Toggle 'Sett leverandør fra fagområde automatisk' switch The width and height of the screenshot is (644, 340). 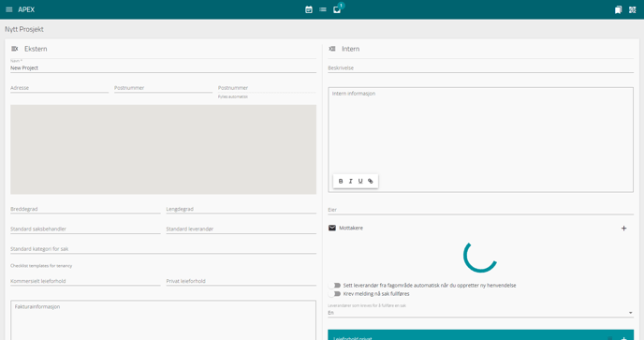[336, 286]
